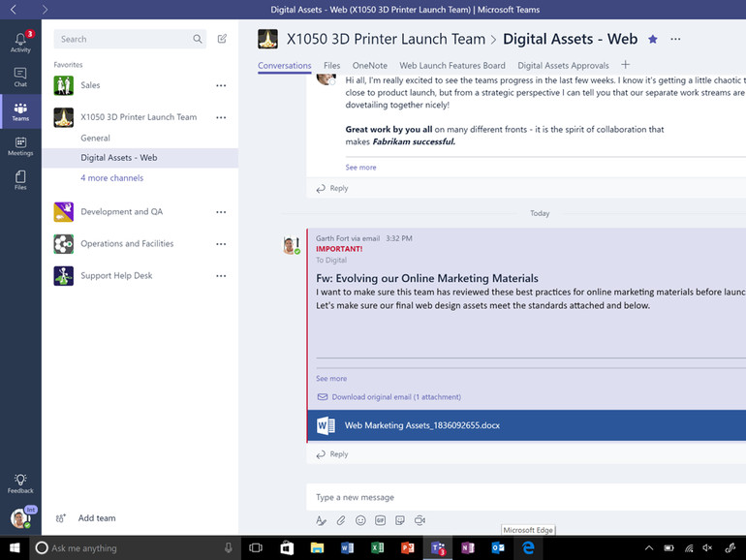746x560 pixels.
Task: Go back with the left arrow
Action: (14, 10)
